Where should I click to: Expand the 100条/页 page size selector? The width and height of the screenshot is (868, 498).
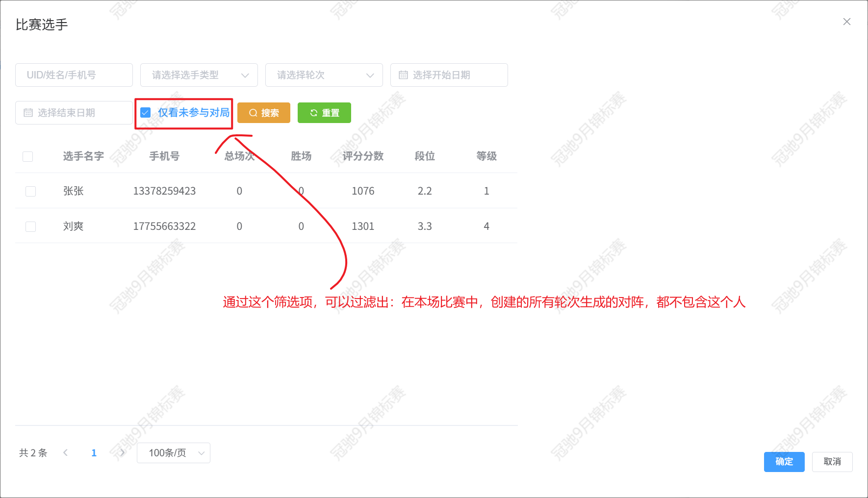[x=173, y=453]
